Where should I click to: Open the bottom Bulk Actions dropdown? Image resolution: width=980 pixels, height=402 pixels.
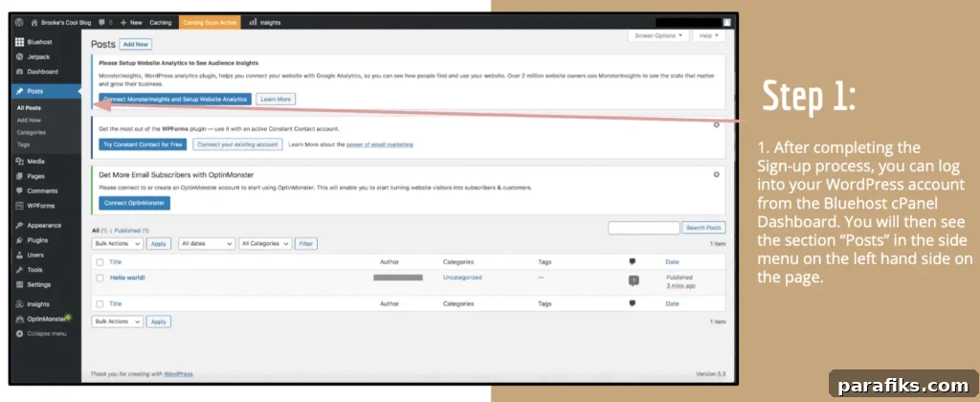point(117,322)
